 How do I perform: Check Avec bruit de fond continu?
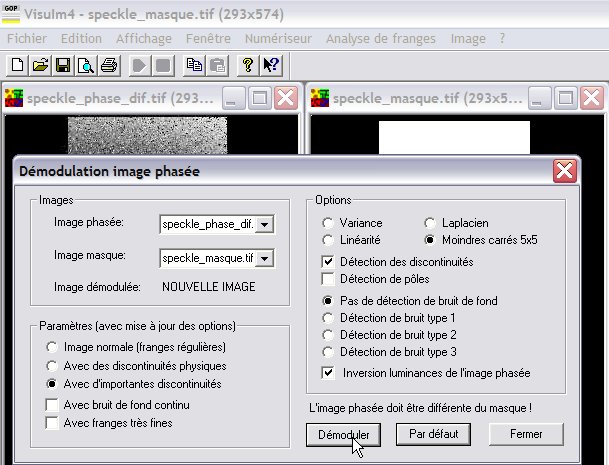point(52,405)
